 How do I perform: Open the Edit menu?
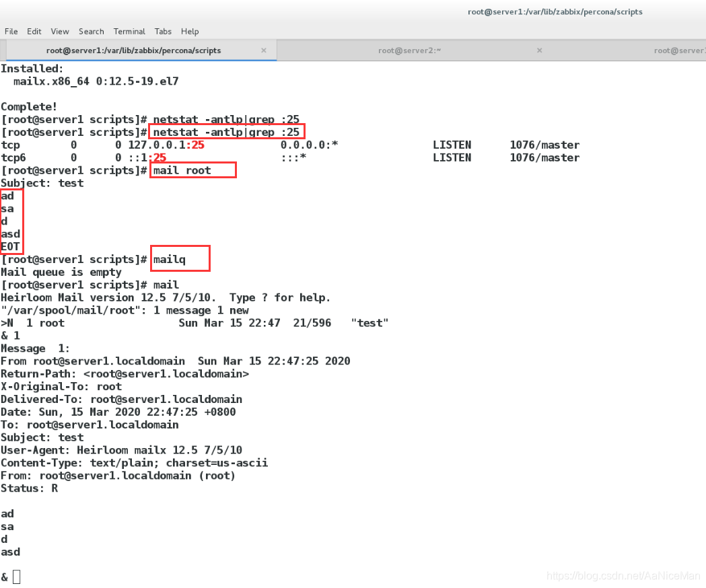coord(34,32)
